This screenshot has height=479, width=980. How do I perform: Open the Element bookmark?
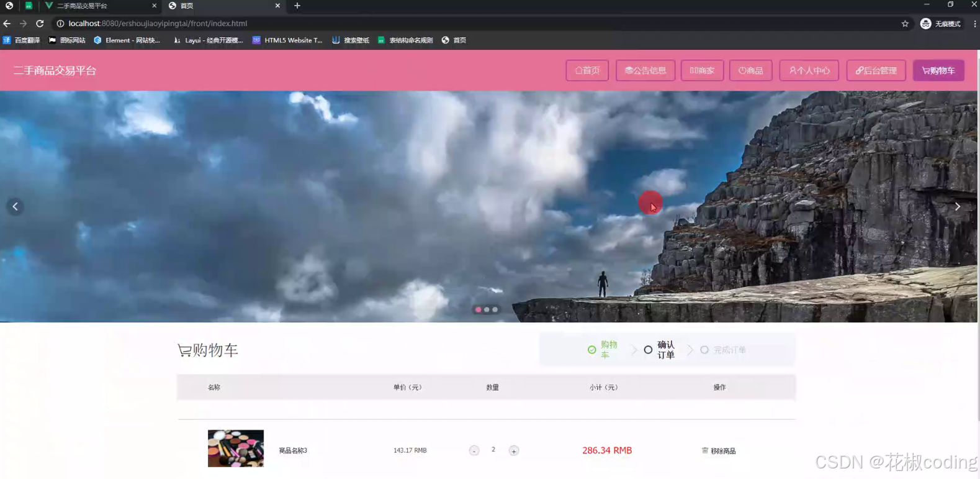coord(127,40)
